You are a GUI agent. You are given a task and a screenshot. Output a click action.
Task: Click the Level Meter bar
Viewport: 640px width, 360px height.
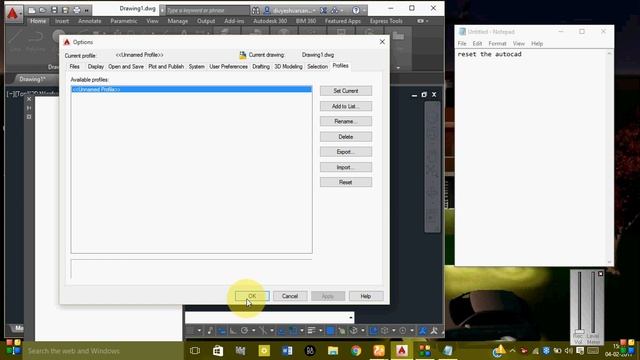point(593,303)
